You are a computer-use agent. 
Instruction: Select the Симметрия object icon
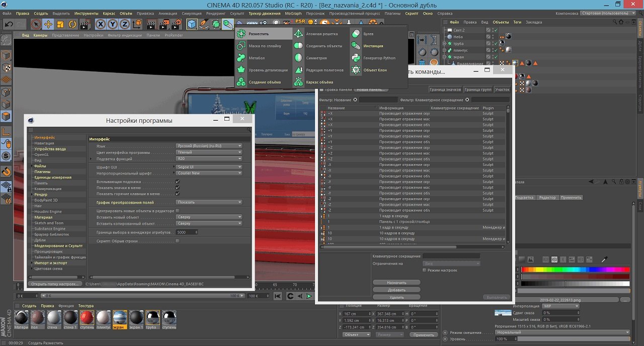coord(298,58)
